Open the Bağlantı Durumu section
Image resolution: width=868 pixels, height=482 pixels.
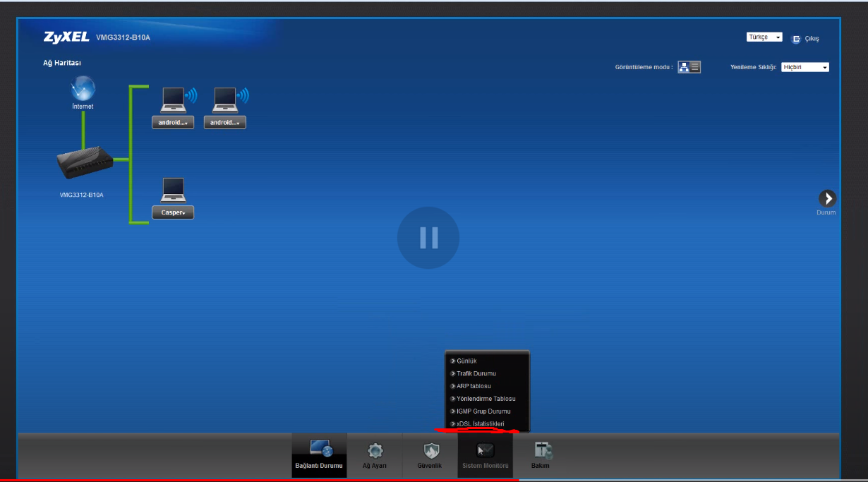coord(320,455)
